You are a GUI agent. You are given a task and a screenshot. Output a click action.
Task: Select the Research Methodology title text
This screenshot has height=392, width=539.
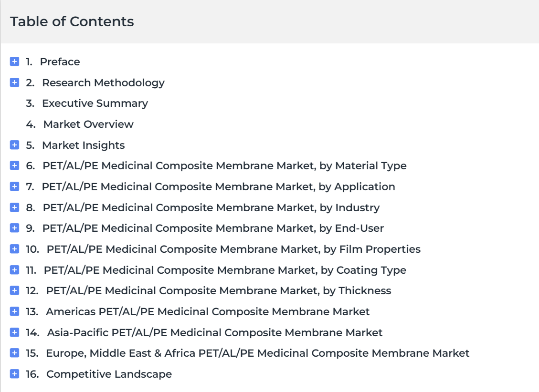(x=103, y=83)
